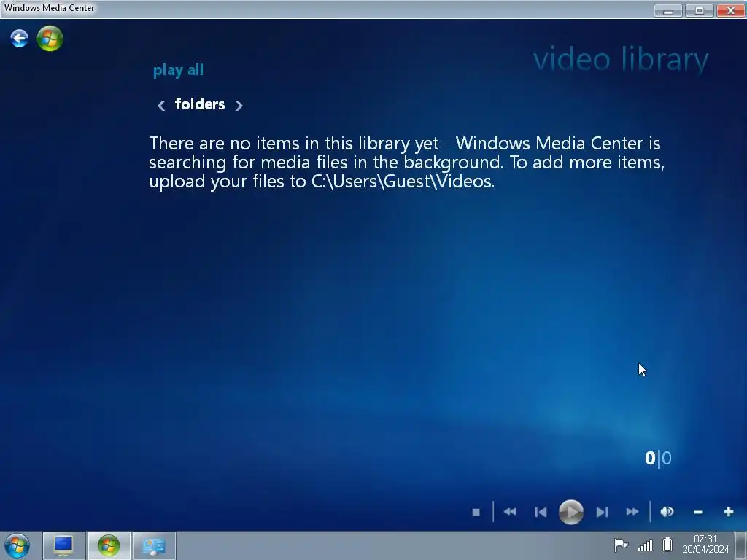Mute the sound with the speaker icon
Screen dimensions: 747x560
tap(667, 512)
